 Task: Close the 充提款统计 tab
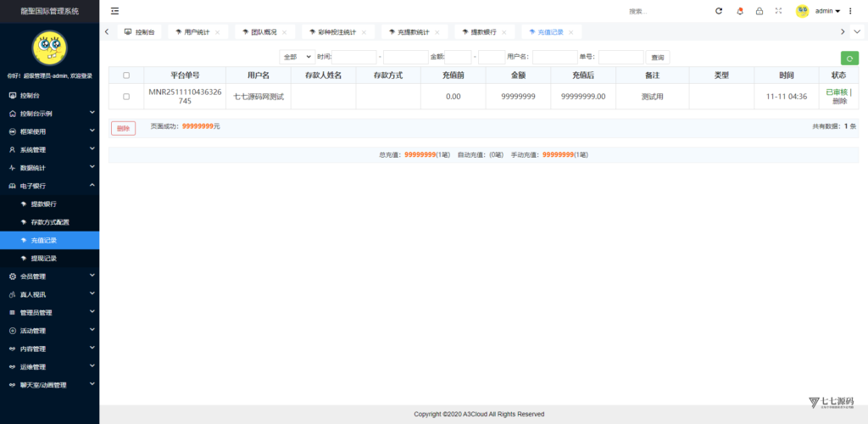437,33
